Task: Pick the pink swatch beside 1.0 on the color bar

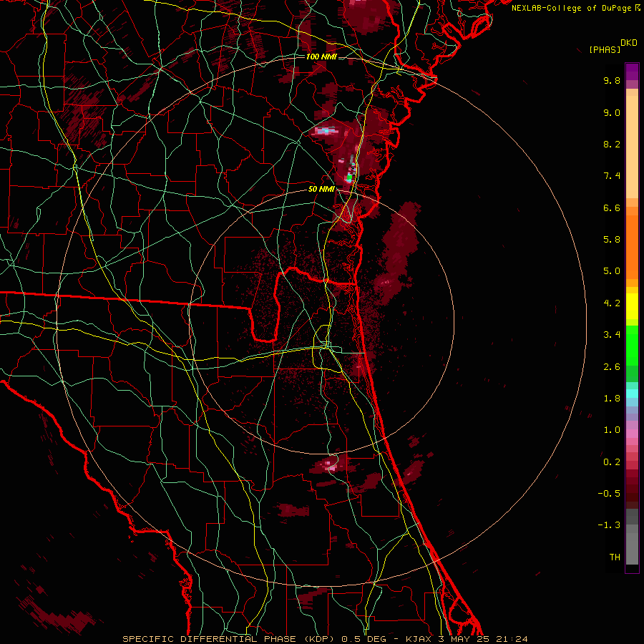Action: click(x=632, y=434)
